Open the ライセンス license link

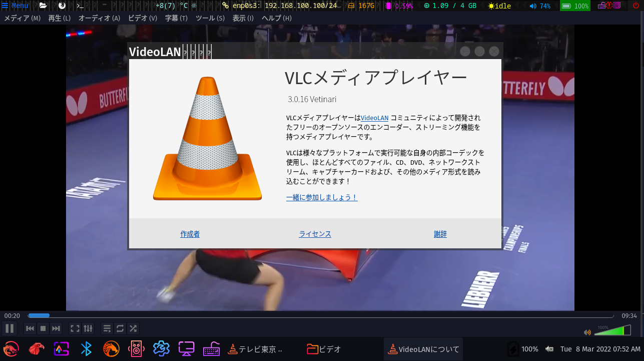(x=315, y=234)
